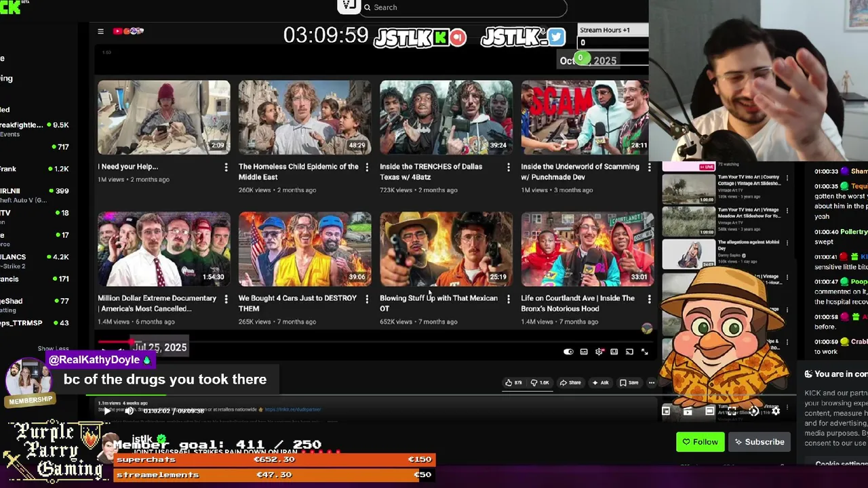
Task: Open options for 'Country Cottage' sidebar video
Action: click(x=787, y=178)
